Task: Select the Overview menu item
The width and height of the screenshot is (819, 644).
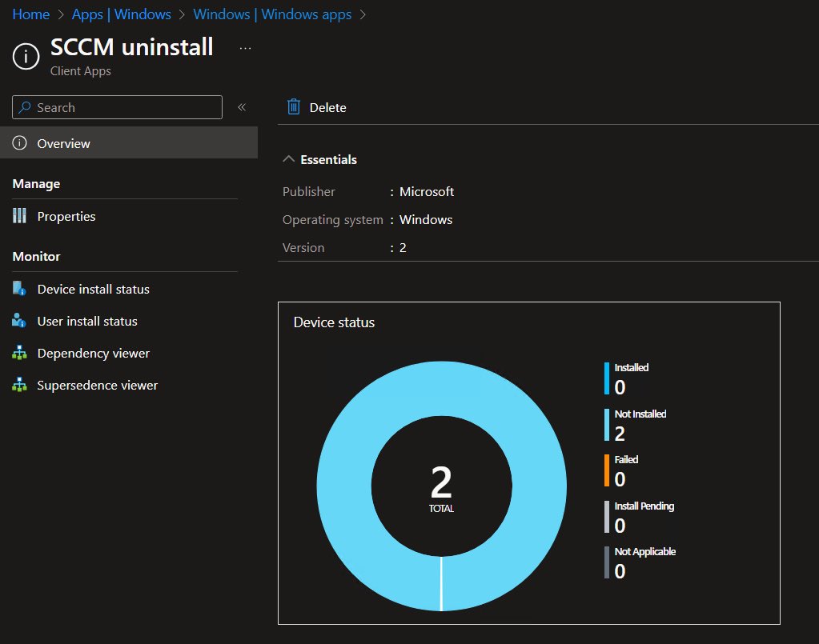Action: click(x=128, y=143)
